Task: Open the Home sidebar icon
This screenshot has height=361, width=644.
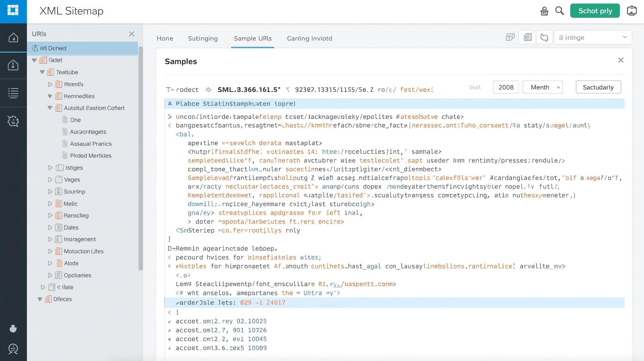Action: point(13,37)
